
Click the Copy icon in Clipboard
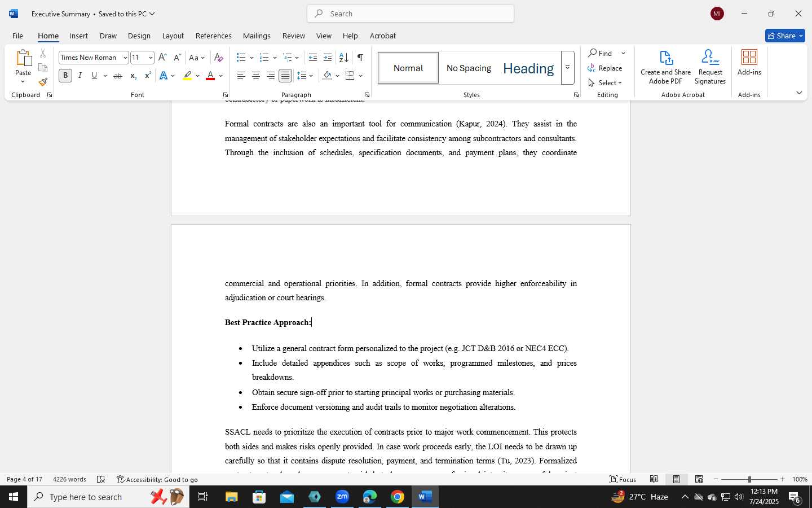point(43,68)
